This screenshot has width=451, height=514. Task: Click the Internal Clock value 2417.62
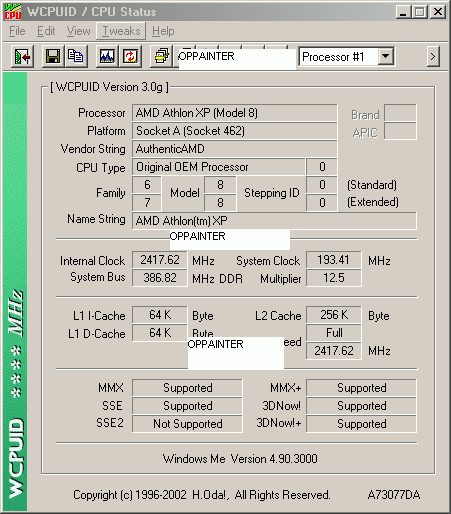160,260
